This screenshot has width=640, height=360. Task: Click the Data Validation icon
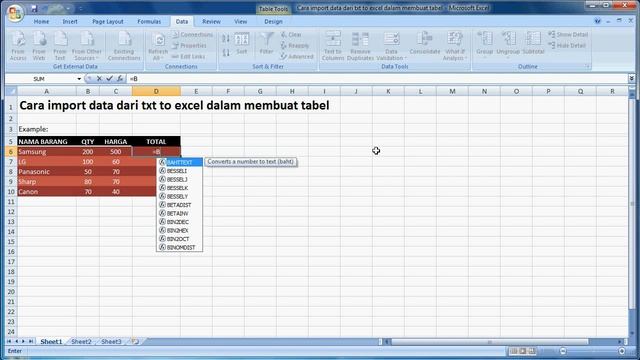391,46
